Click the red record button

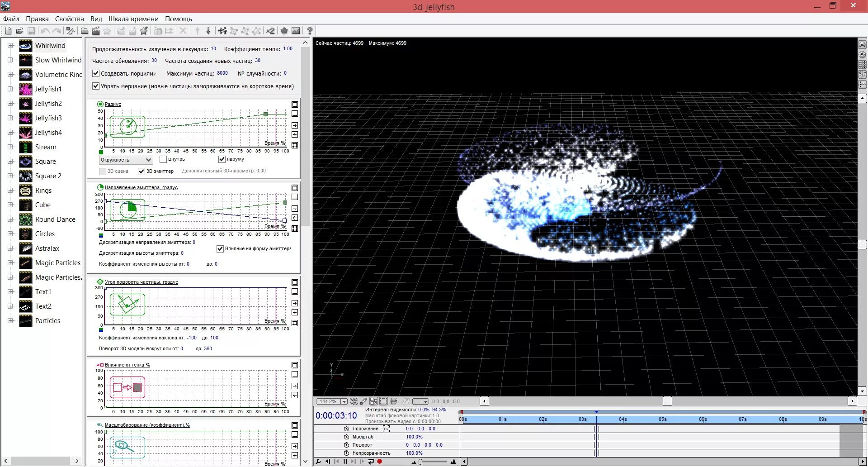pos(380,462)
